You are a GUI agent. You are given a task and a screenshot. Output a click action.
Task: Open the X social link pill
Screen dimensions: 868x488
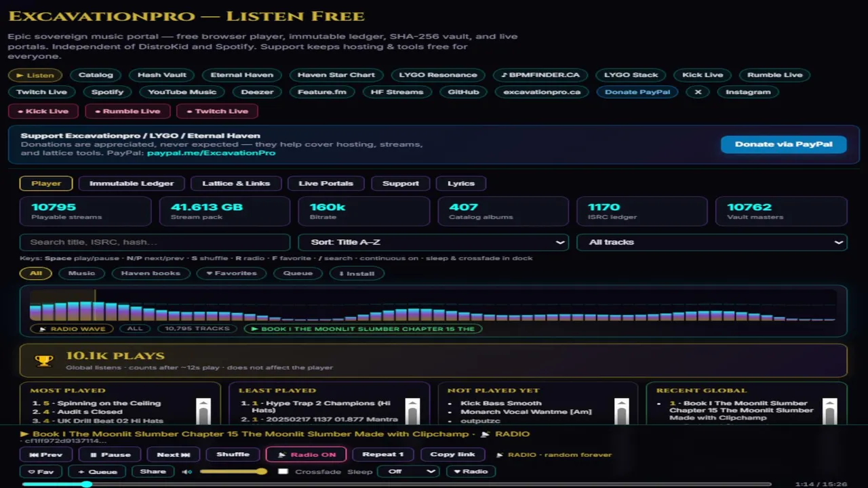(698, 92)
